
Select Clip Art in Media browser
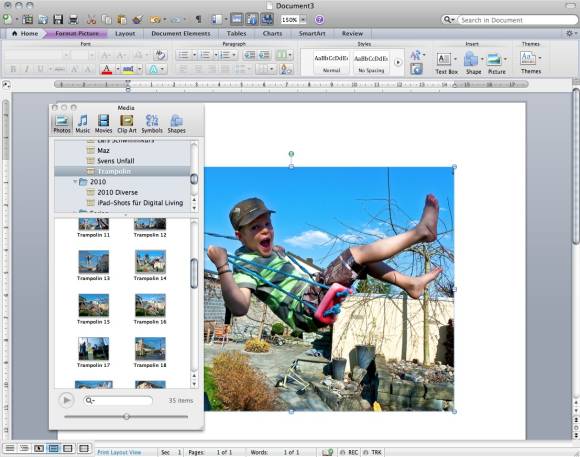coord(127,124)
